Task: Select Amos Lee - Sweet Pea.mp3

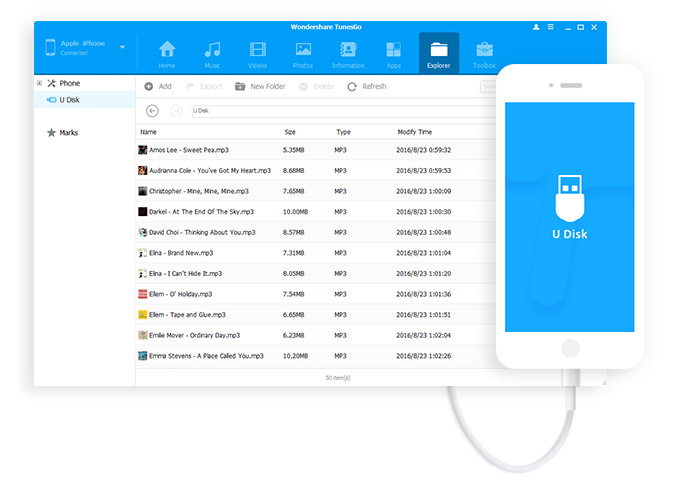Action: click(x=316, y=150)
